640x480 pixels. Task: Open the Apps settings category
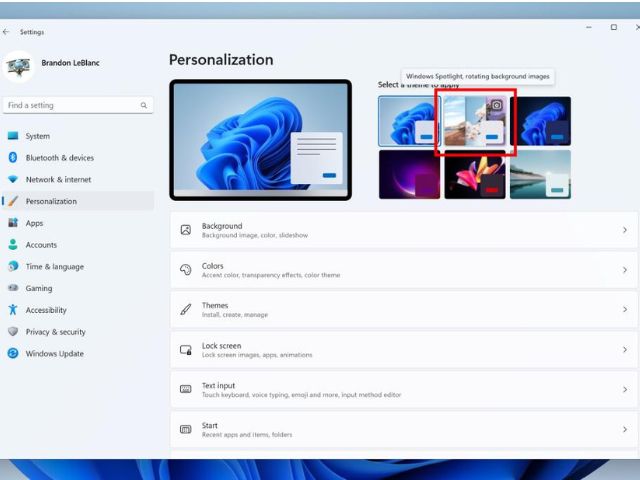pos(34,223)
